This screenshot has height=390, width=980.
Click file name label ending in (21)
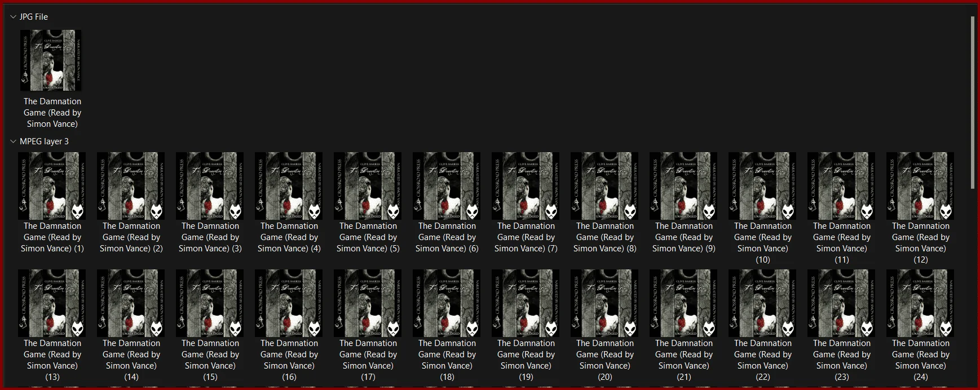(x=684, y=360)
